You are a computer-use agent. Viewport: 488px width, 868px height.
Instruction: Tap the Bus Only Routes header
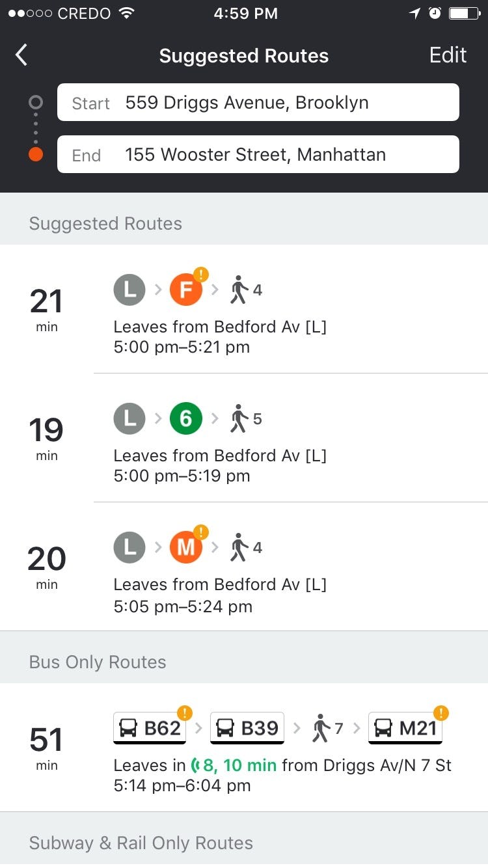[98, 662]
